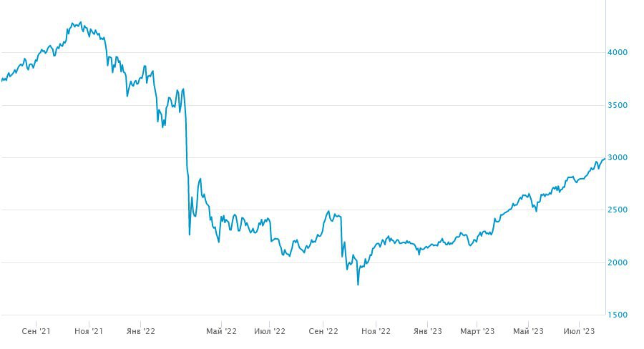Select the 3500 price axis value
The height and width of the screenshot is (349, 644).
[617, 105]
